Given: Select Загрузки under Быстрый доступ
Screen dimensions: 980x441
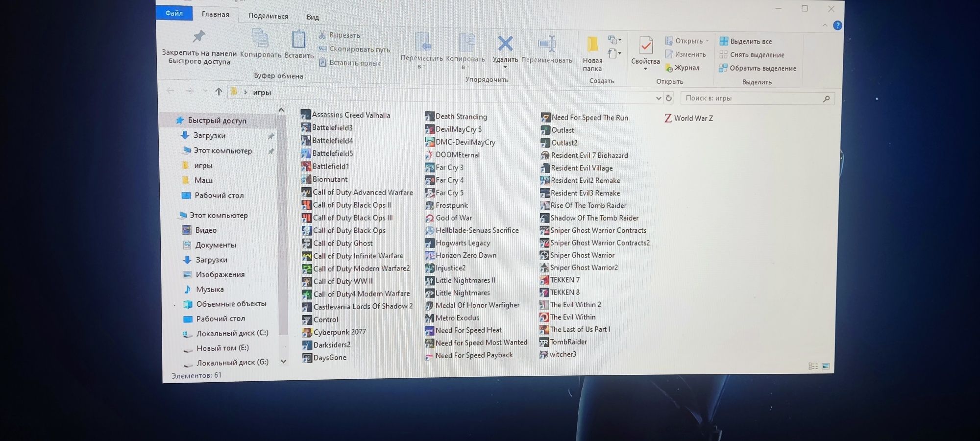Looking at the screenshot, I should pos(209,135).
